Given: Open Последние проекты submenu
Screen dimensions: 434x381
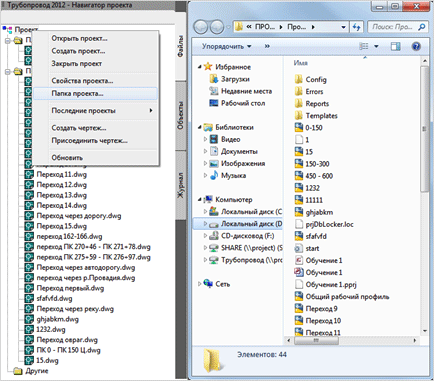Looking at the screenshot, I should [95, 111].
